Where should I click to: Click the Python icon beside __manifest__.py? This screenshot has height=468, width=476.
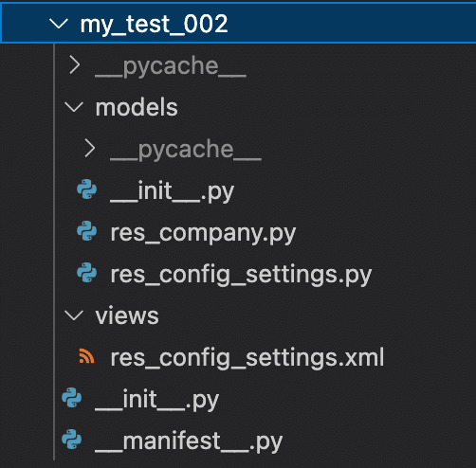72,440
